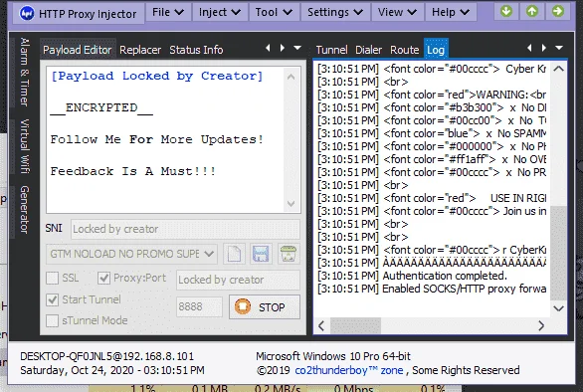The image size is (583, 392).
Task: Click the recycle bin clear icon
Action: pyautogui.click(x=289, y=254)
